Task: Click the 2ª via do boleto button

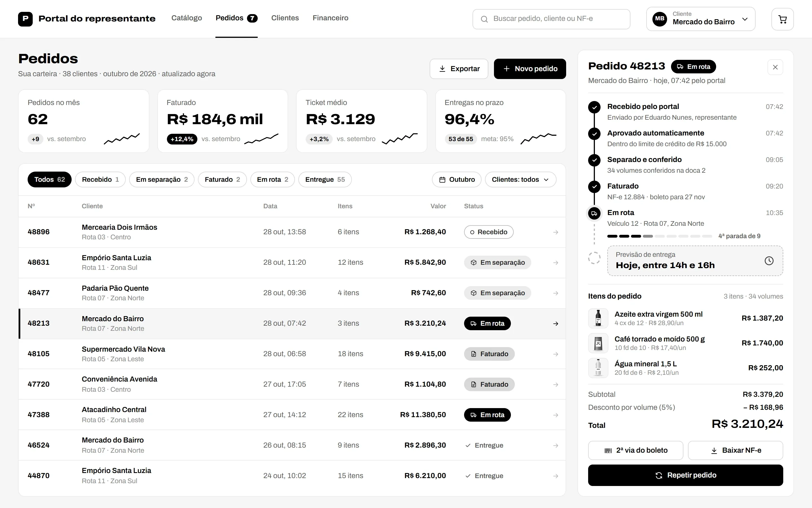Action: 636,450
